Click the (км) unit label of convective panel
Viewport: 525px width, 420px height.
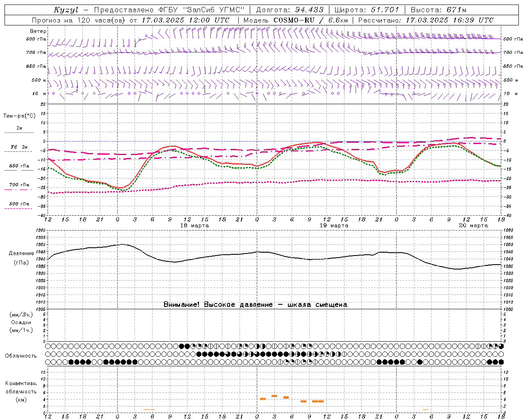(x=21, y=399)
